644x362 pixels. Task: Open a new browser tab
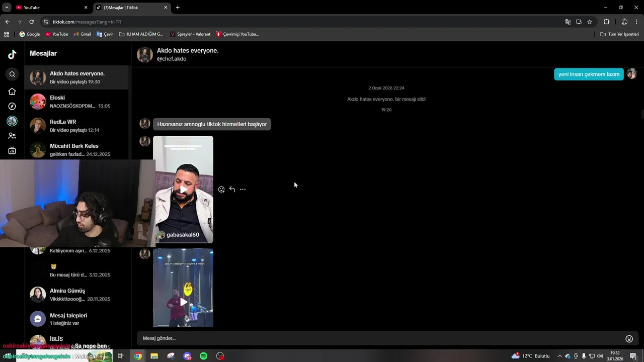click(178, 8)
